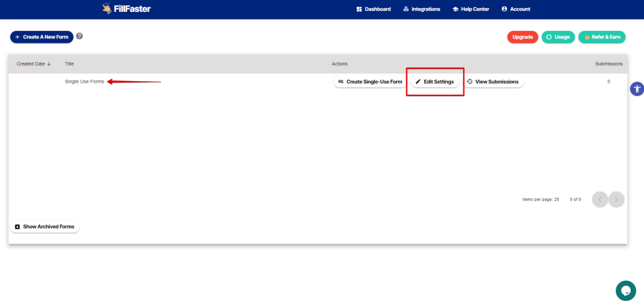
Task: Show Archived Forms
Action: click(45, 227)
